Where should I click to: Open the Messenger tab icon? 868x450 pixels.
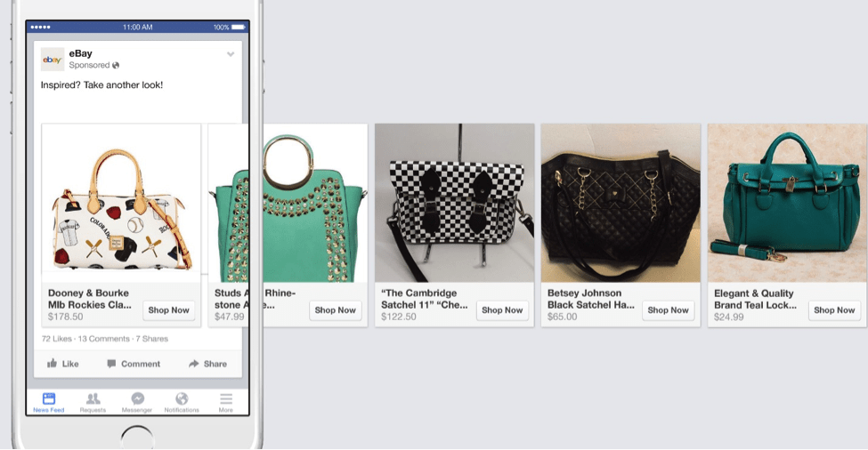pyautogui.click(x=138, y=402)
